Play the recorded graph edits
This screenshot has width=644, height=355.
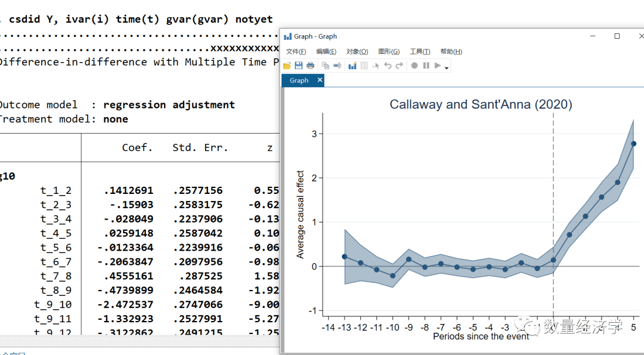click(x=437, y=66)
